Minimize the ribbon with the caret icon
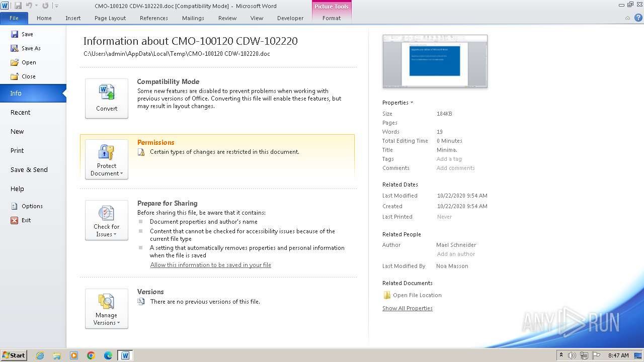This screenshot has width=644, height=362. pos(627,18)
